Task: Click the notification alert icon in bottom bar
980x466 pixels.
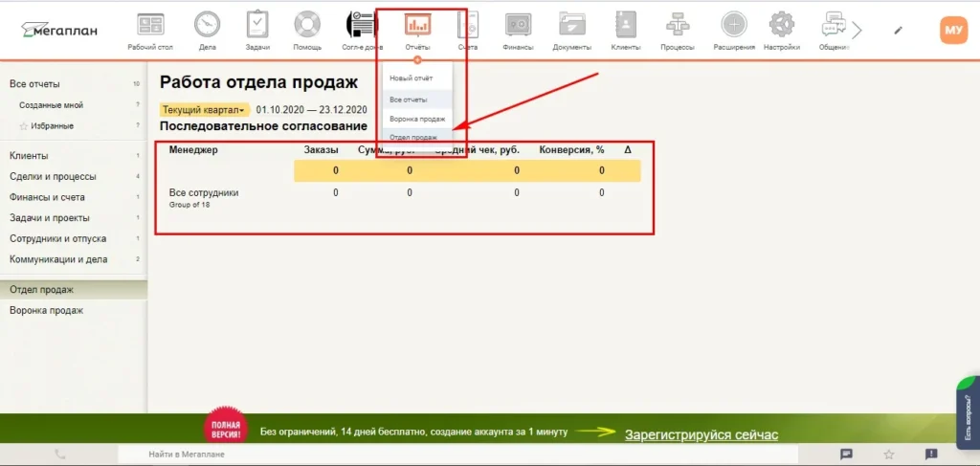Action: click(x=930, y=455)
